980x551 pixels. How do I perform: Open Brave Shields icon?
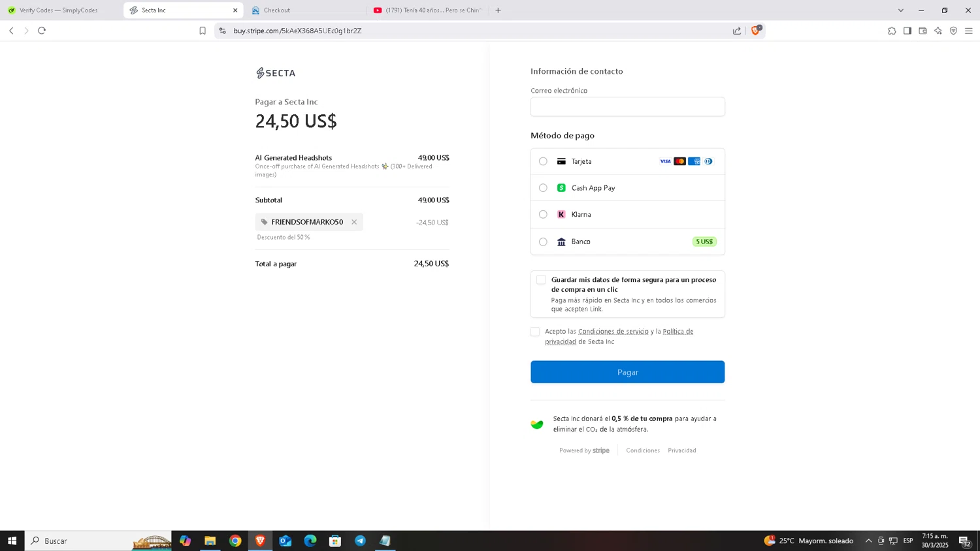756,30
